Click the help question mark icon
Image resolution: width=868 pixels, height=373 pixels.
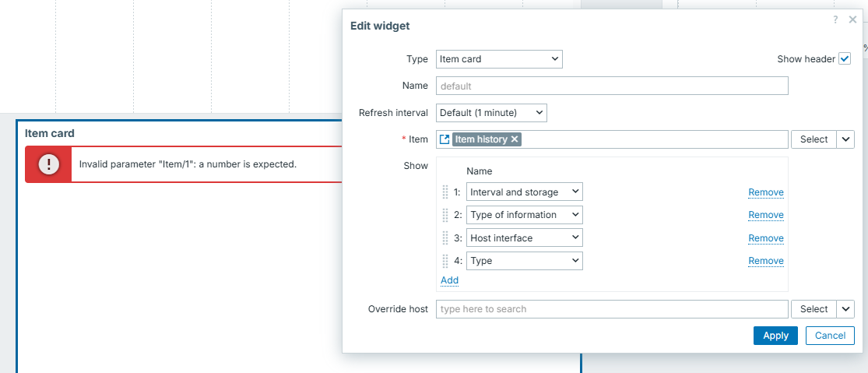(835, 20)
